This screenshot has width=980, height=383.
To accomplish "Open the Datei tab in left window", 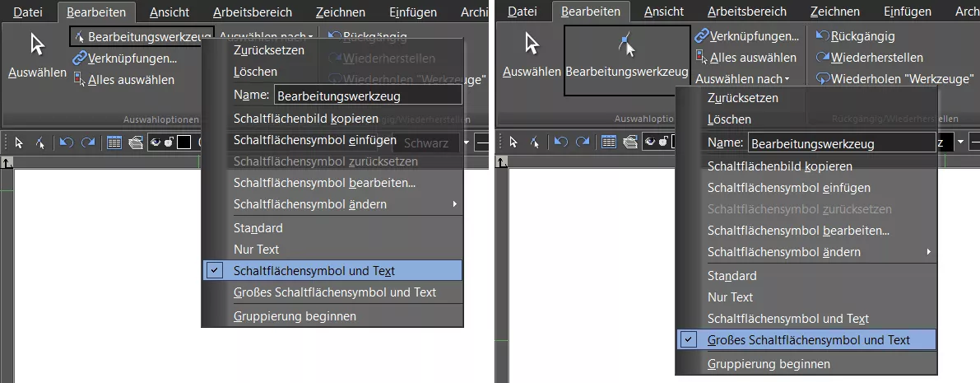I will click(x=27, y=12).
